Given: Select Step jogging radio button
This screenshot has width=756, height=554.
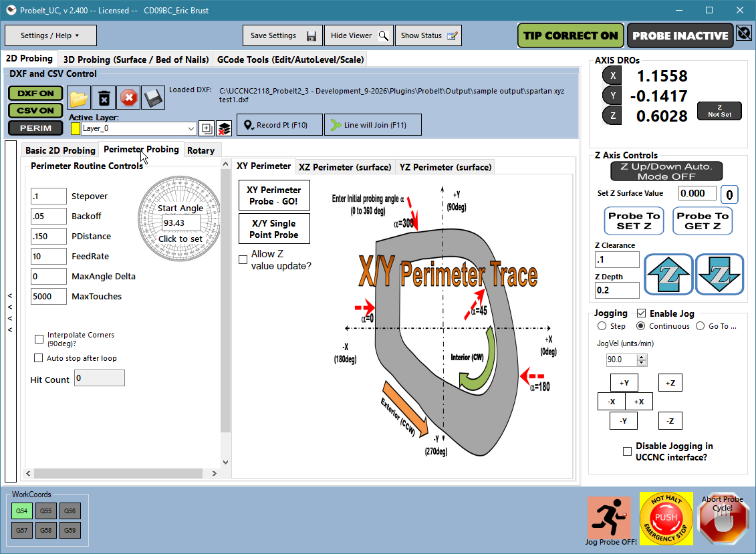Looking at the screenshot, I should pos(602,326).
